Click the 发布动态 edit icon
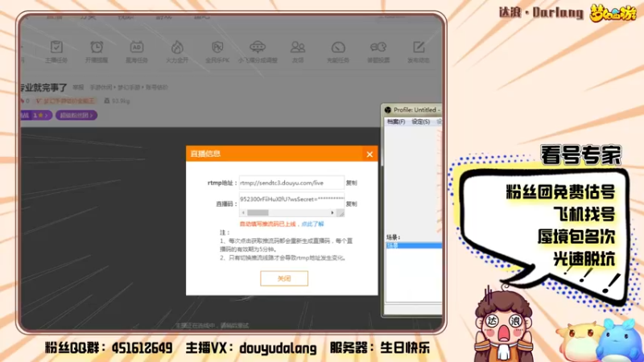 coord(419,47)
